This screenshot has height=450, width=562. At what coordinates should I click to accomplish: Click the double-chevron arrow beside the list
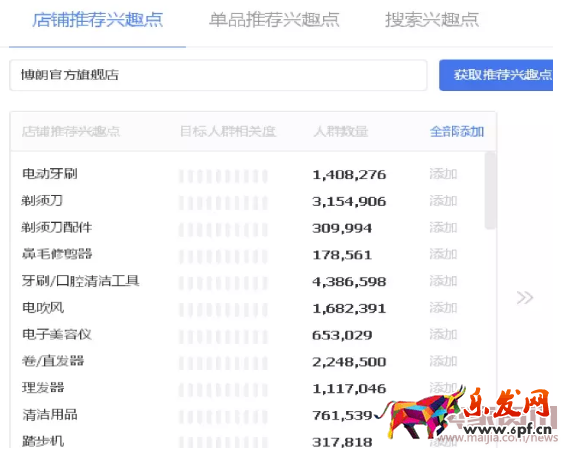(x=525, y=298)
